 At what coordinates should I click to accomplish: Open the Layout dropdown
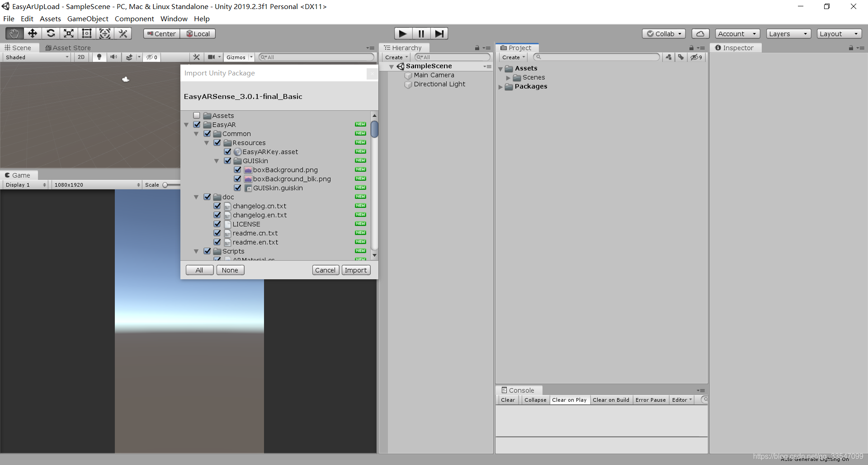(x=839, y=34)
